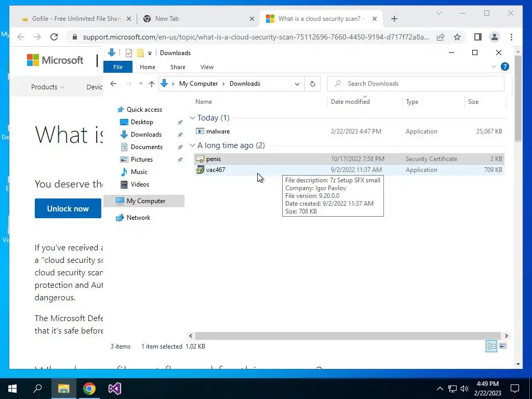Select the malware application file
The height and width of the screenshot is (399, 532).
tap(349, 131)
